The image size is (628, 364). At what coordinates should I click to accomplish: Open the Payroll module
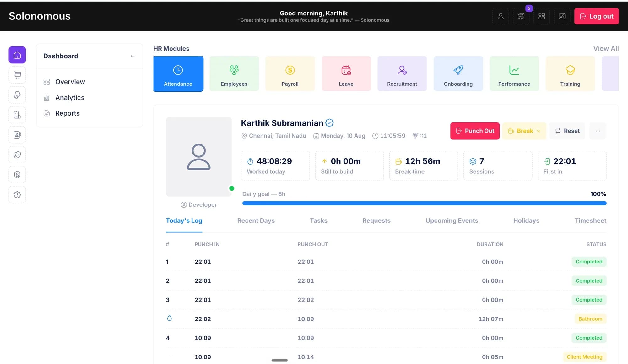point(290,74)
